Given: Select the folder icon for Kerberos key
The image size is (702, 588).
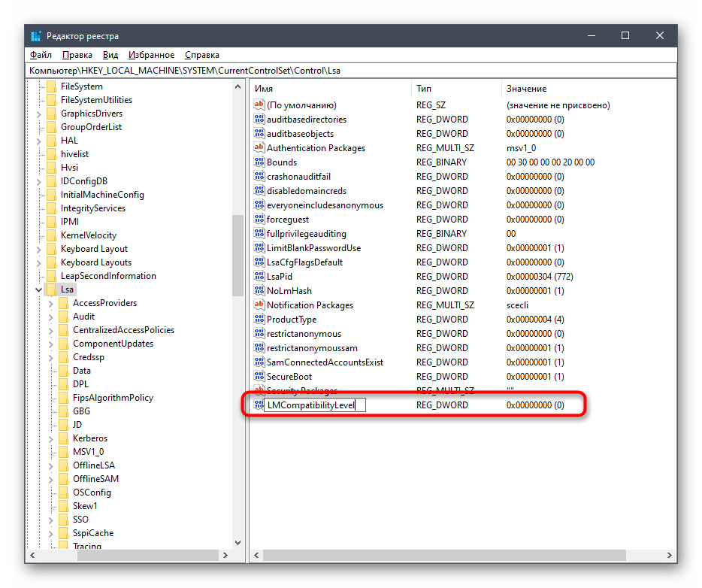Looking at the screenshot, I should pyautogui.click(x=63, y=438).
